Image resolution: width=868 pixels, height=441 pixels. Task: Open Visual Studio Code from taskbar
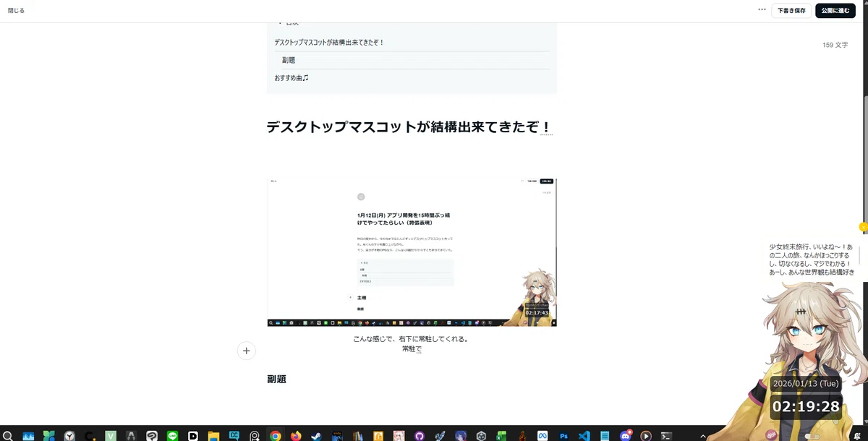[584, 436]
